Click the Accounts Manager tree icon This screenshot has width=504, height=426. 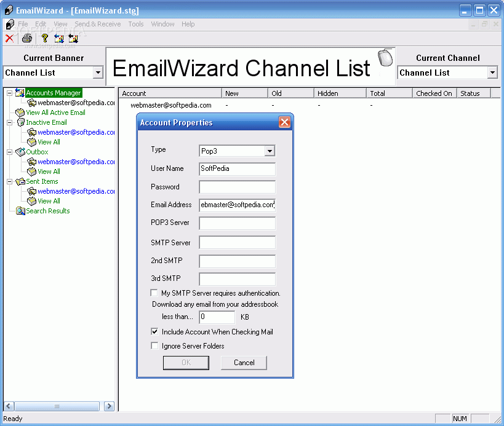click(20, 93)
